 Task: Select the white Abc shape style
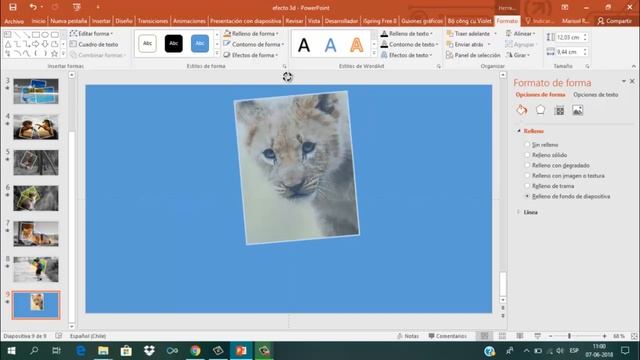147,44
